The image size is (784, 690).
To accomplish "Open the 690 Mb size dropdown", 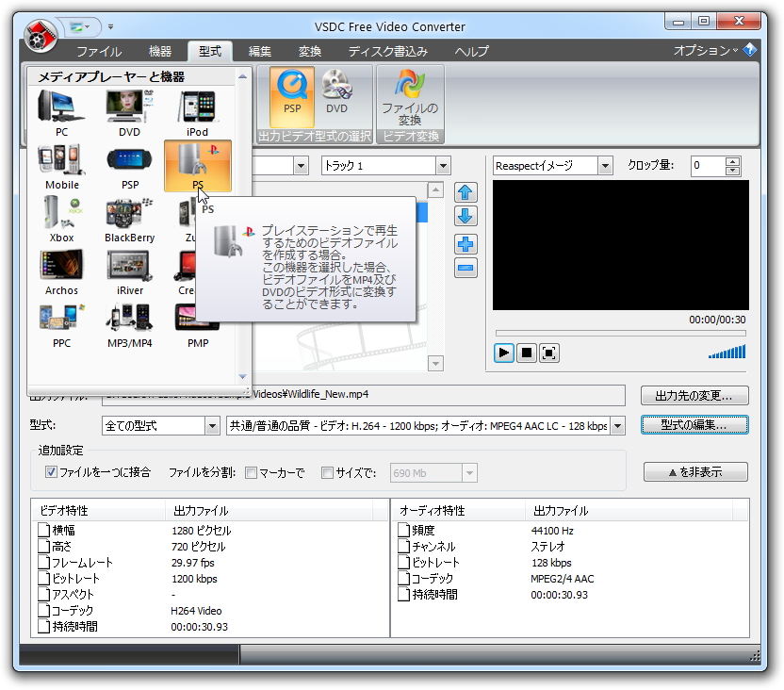I will [469, 473].
